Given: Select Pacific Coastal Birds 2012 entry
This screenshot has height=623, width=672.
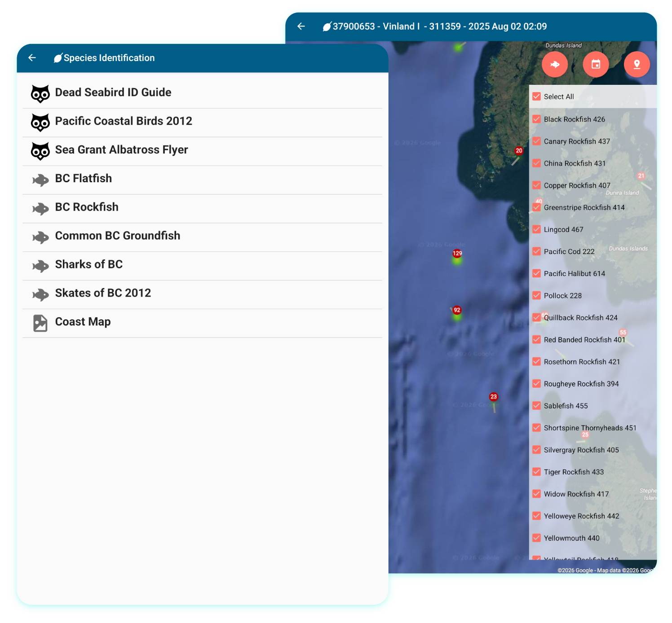Looking at the screenshot, I should coord(124,121).
